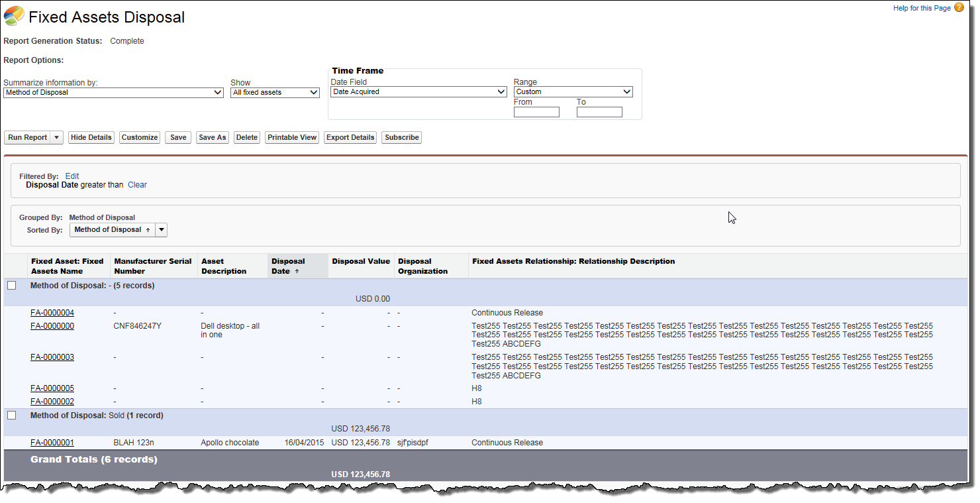Click the Customize button

(139, 137)
